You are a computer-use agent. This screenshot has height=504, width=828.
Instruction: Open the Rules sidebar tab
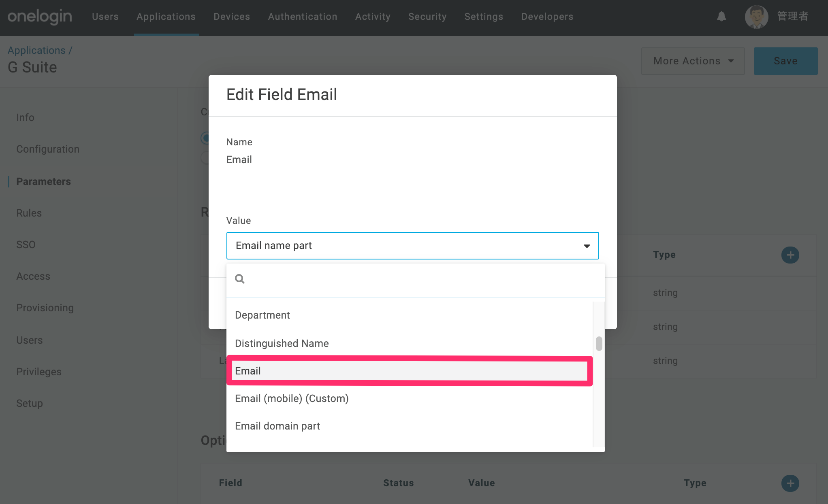(x=29, y=213)
